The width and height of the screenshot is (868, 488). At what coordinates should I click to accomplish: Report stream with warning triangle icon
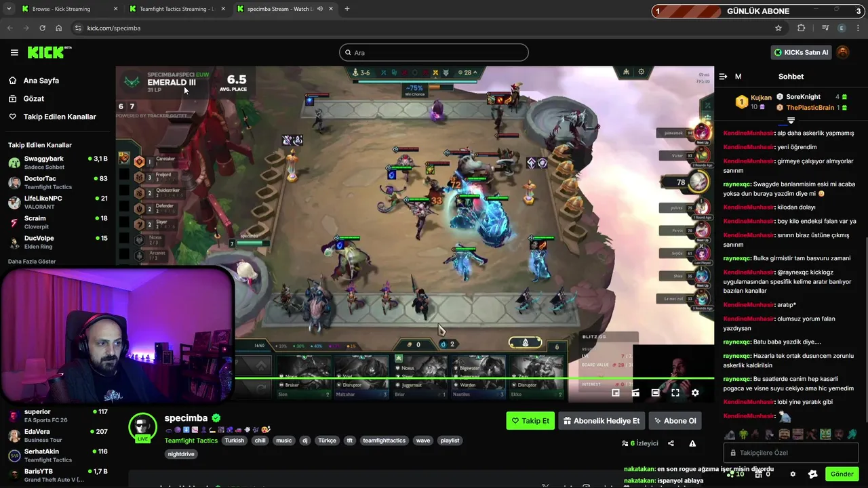tap(692, 443)
